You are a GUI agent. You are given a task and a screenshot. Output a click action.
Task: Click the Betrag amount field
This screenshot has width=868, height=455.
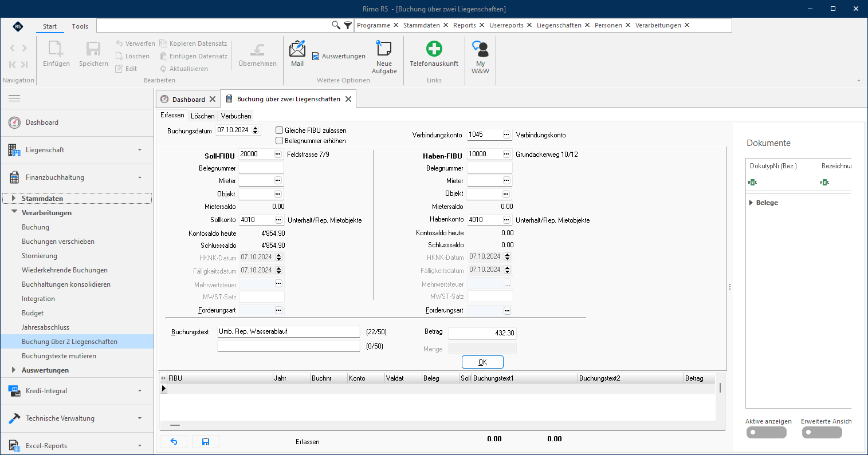click(482, 333)
